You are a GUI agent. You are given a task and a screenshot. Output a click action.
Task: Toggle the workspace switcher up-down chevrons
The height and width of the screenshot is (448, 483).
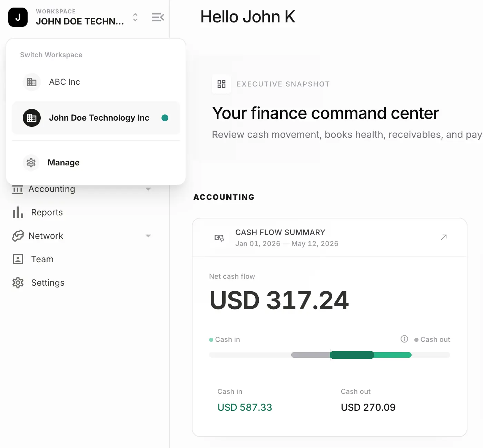(135, 17)
